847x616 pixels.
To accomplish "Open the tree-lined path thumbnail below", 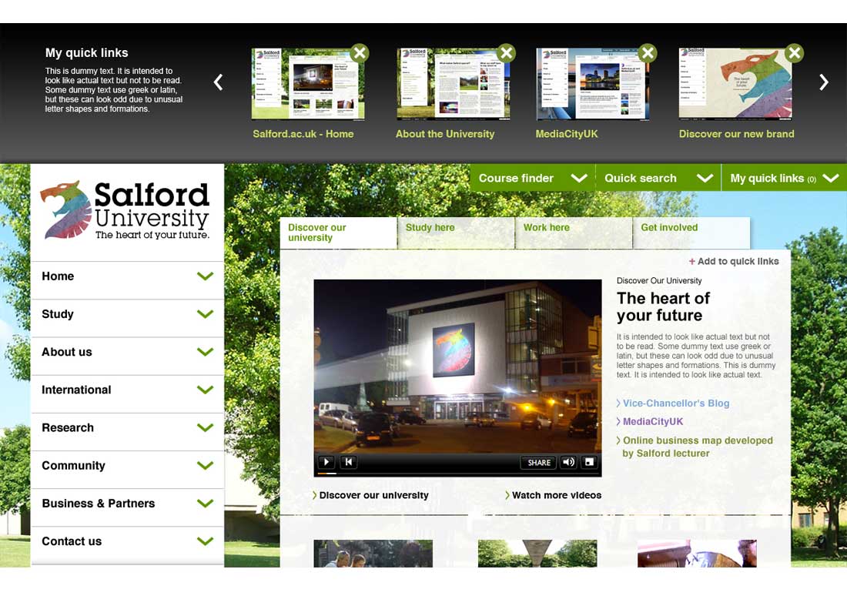I will [x=537, y=554].
